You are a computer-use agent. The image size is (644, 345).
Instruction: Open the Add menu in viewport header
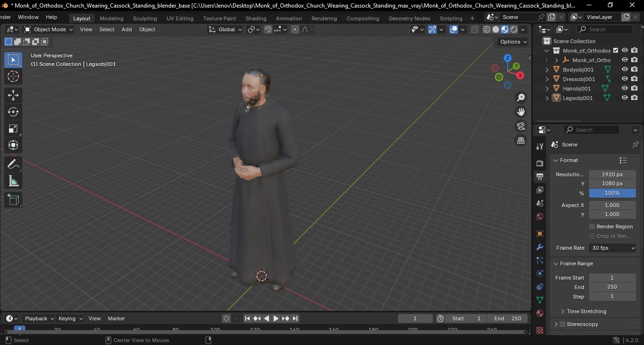click(126, 29)
